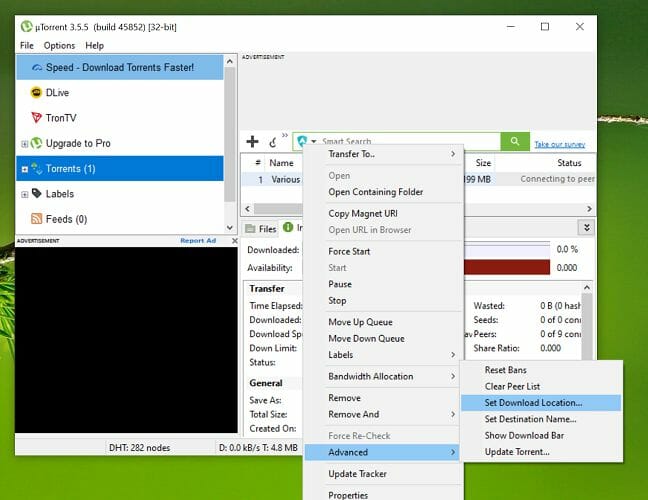Select Pause in context menu
This screenshot has width=648, height=500.
pos(382,284)
